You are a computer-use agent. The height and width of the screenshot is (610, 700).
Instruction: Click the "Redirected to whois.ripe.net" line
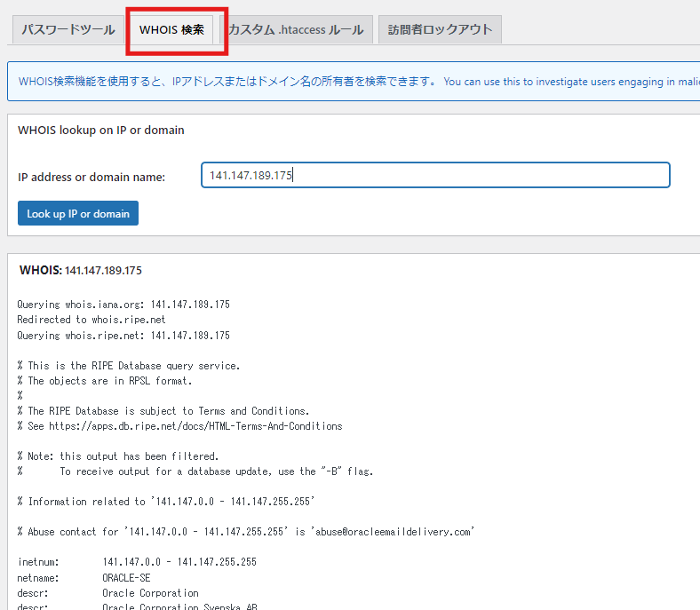pyautogui.click(x=91, y=320)
